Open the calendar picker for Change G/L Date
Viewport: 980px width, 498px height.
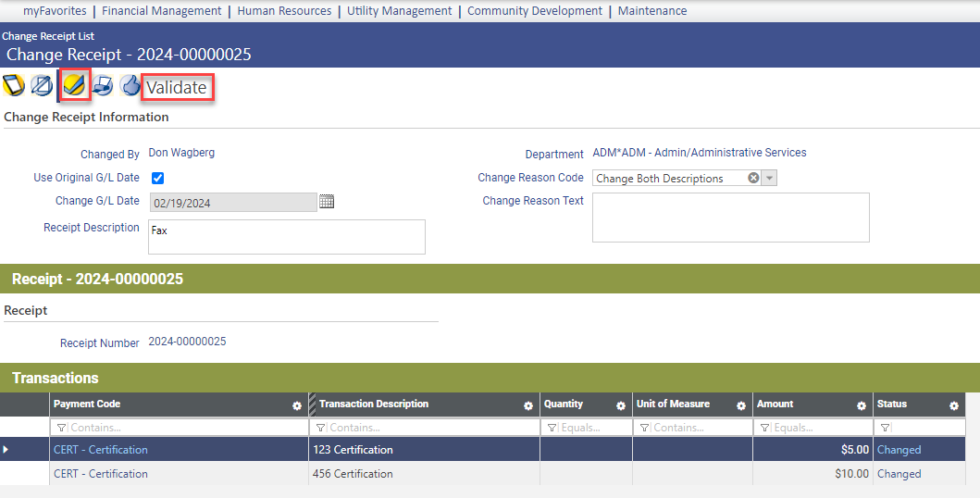[327, 201]
